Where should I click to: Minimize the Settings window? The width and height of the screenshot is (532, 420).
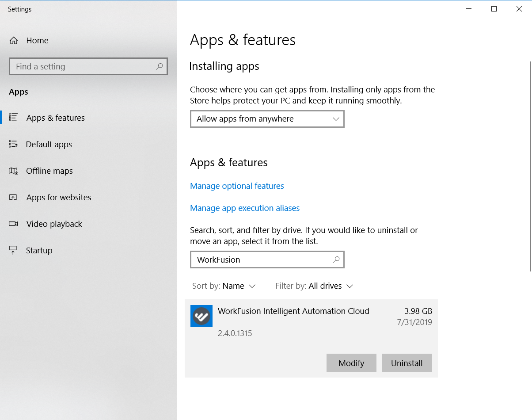click(x=469, y=9)
